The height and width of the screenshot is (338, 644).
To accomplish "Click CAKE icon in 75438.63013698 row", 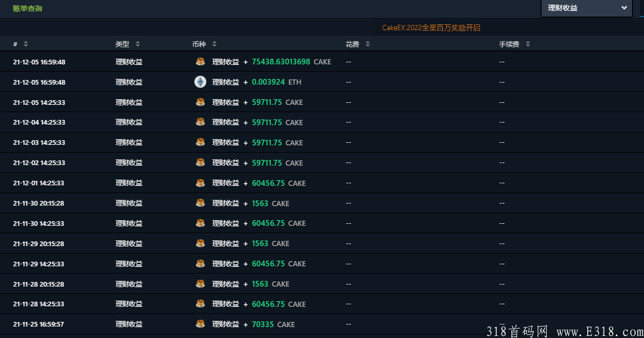I will pos(200,62).
